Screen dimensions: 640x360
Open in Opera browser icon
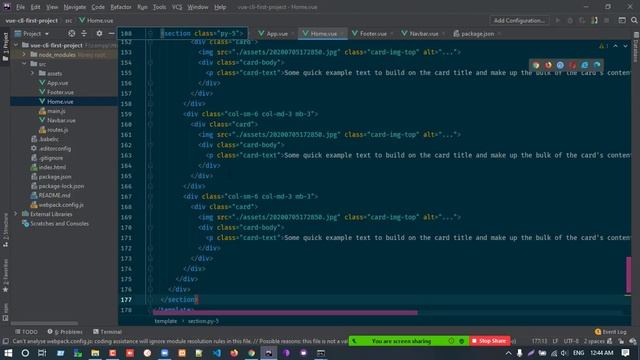click(x=572, y=65)
